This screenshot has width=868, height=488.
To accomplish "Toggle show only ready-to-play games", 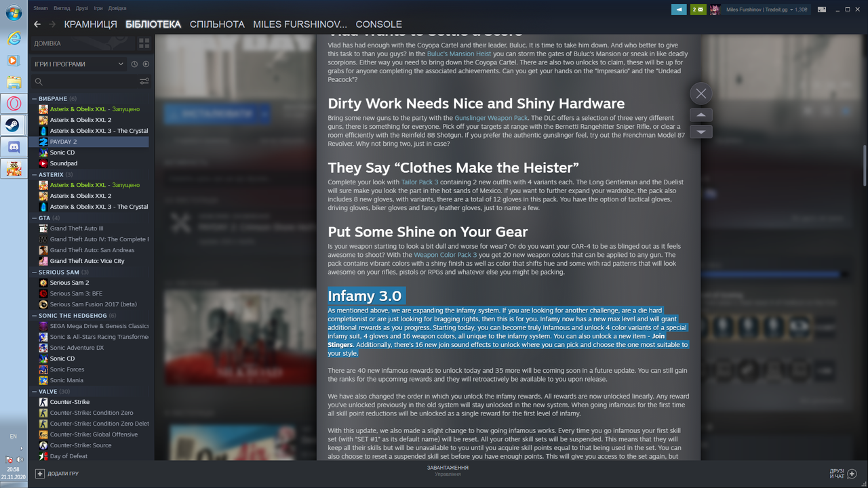I will click(146, 64).
